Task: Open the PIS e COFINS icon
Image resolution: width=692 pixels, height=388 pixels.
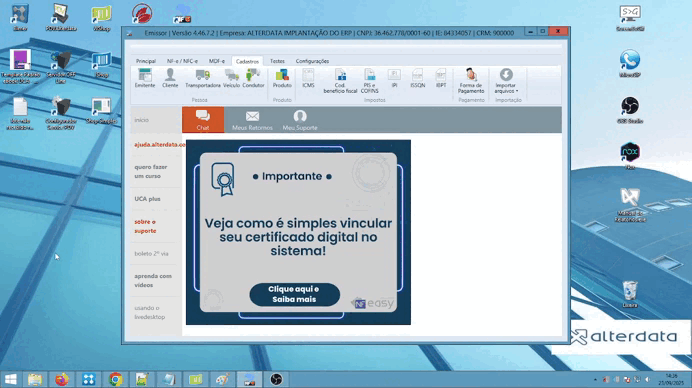Action: tap(369, 81)
